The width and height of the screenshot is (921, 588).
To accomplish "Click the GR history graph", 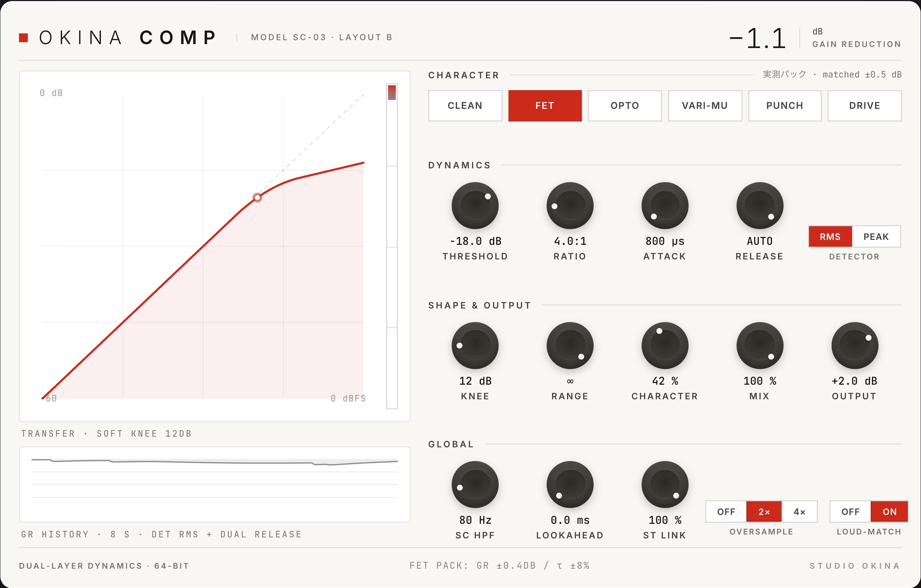I will pyautogui.click(x=215, y=484).
